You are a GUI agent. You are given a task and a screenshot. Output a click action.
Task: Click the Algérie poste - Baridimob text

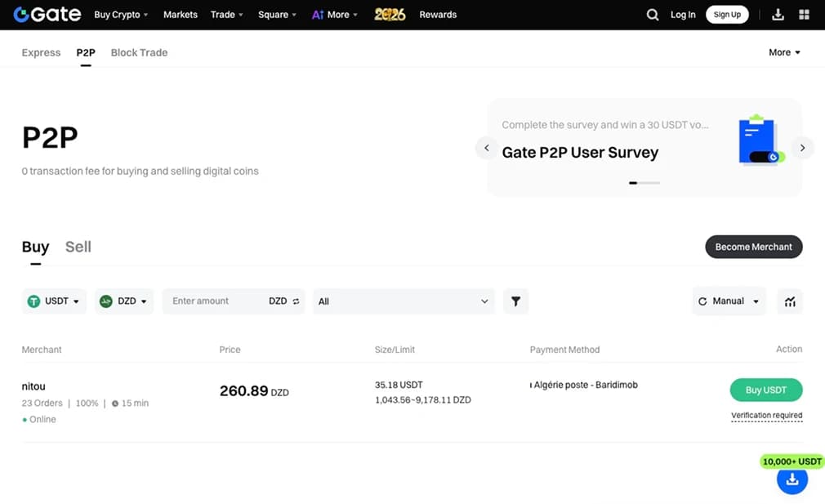tap(586, 385)
